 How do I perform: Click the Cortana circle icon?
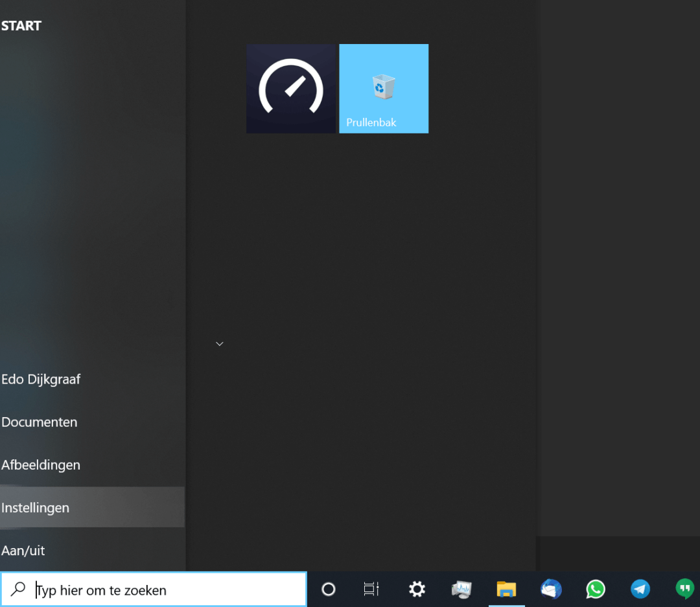[329, 589]
